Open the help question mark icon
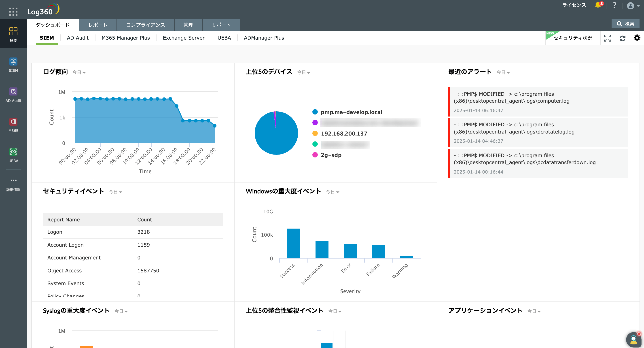Screen dimensions: 644x348 point(614,5)
